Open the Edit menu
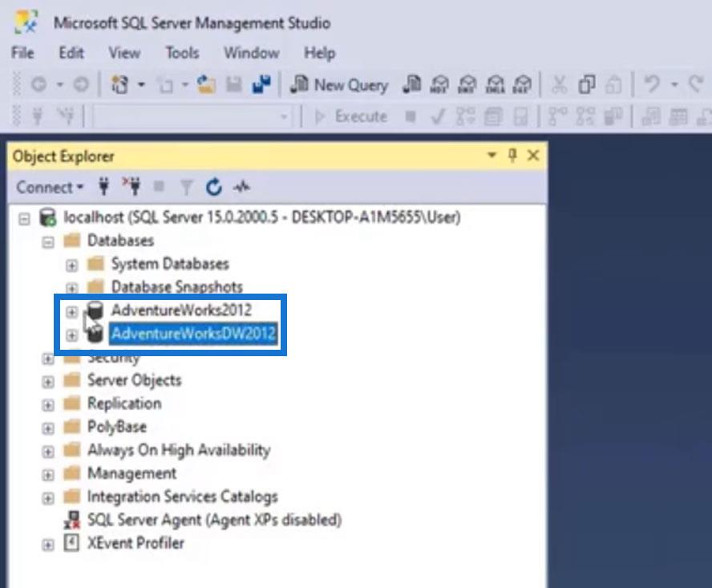712x588 pixels. click(x=71, y=53)
